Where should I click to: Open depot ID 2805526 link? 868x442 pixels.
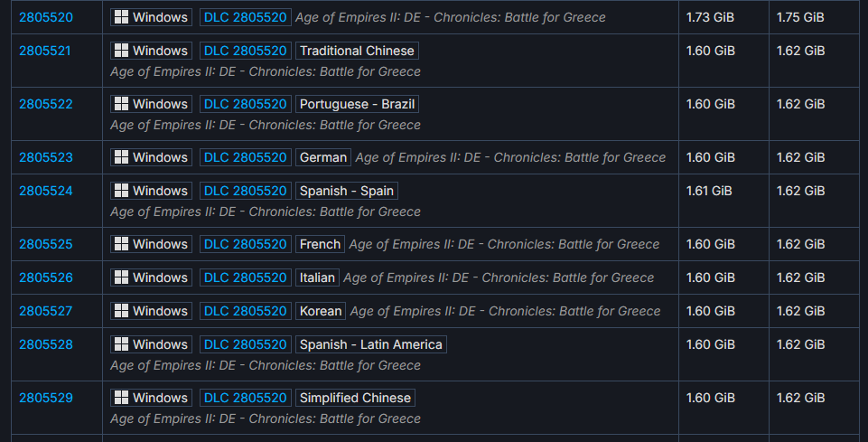[x=46, y=277]
